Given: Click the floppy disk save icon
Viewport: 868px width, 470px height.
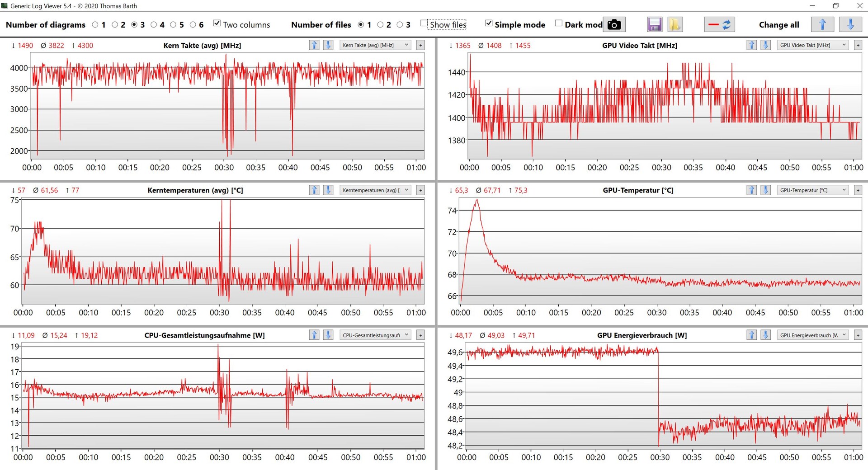Looking at the screenshot, I should [654, 24].
